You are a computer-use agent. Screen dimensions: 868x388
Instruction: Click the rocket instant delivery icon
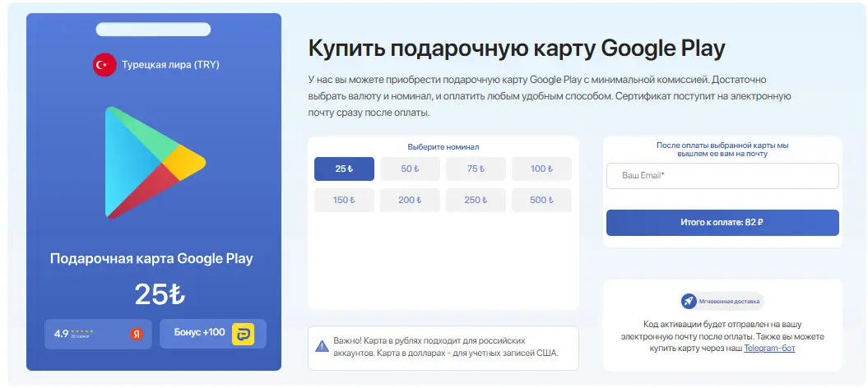click(x=689, y=302)
